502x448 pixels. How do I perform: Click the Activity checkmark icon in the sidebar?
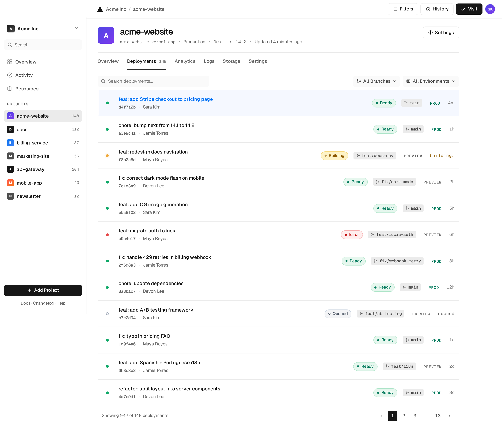(x=10, y=75)
